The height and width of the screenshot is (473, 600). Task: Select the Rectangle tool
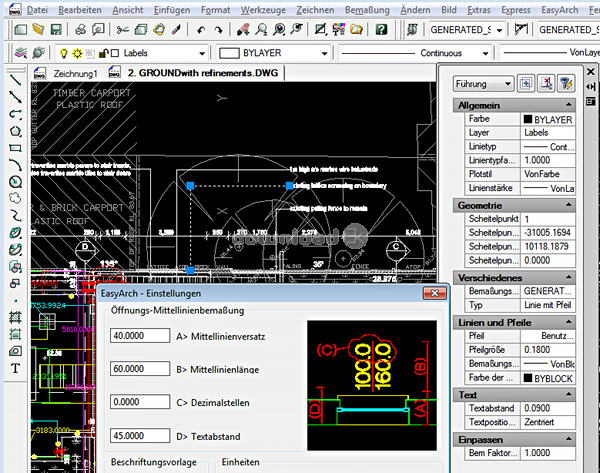(15, 148)
